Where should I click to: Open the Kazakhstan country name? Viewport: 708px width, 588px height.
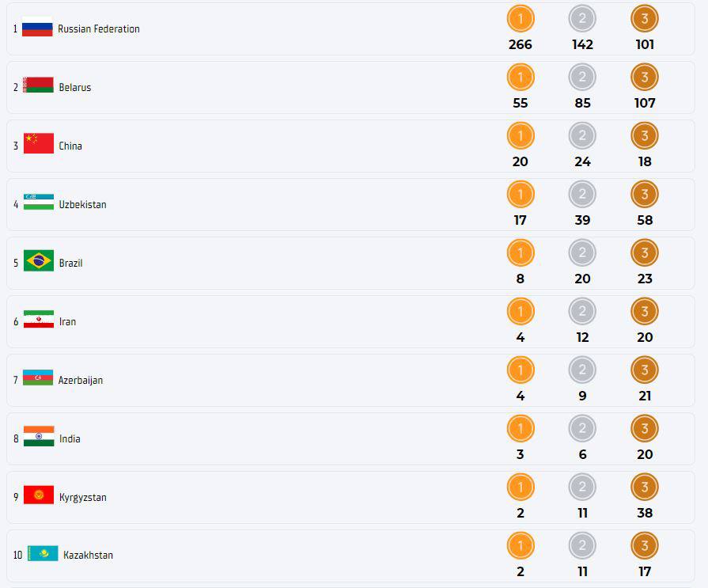pos(88,556)
